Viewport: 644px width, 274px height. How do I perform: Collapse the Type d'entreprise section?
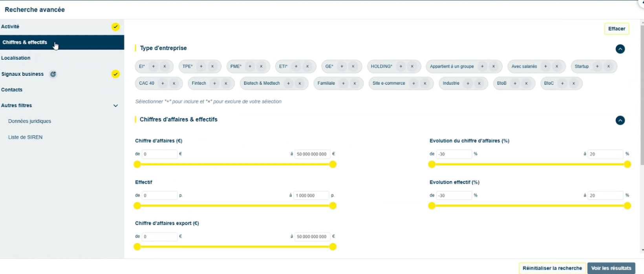coord(620,49)
